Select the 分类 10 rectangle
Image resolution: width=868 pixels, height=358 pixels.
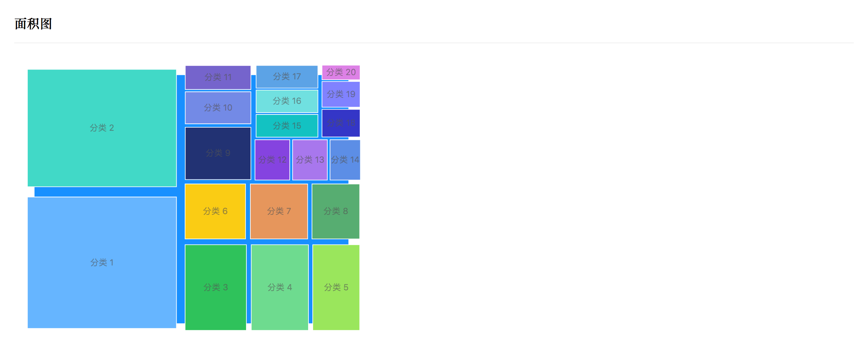pyautogui.click(x=218, y=108)
